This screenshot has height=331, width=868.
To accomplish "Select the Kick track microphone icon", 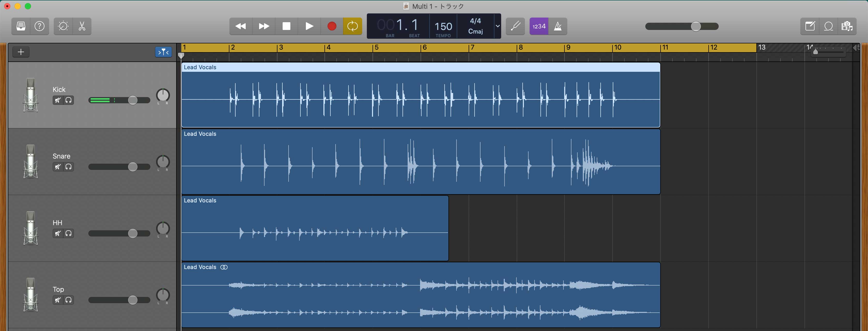I will 31,95.
